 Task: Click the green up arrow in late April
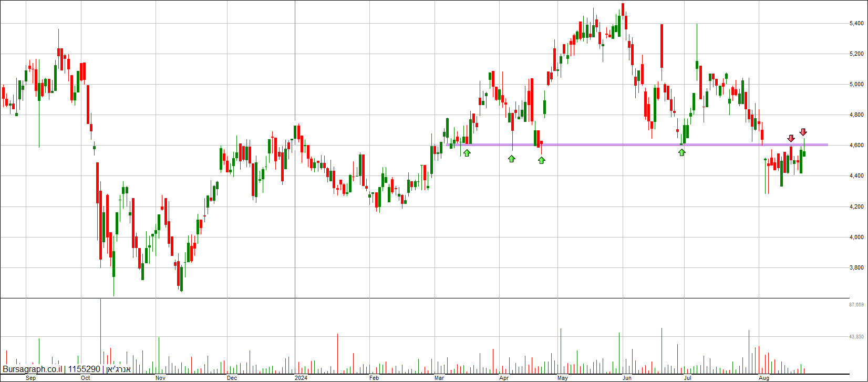click(542, 160)
